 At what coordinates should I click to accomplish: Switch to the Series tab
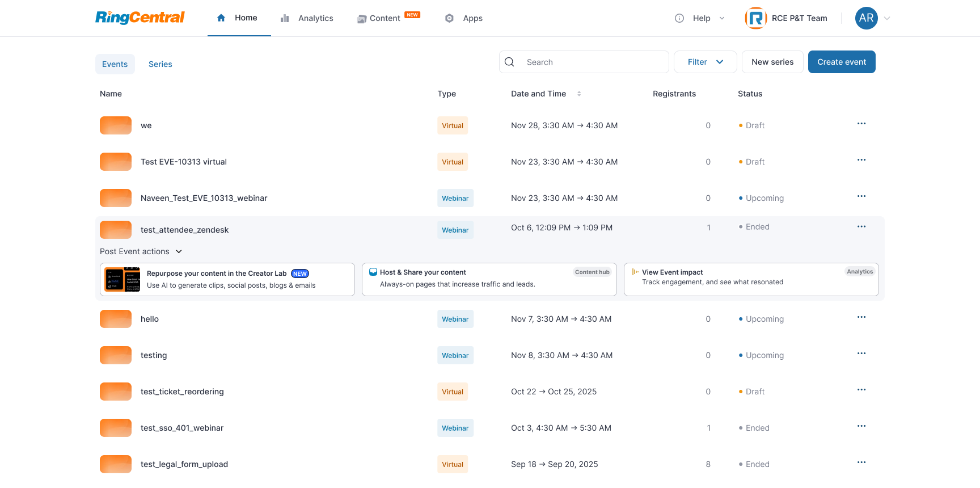coord(160,64)
